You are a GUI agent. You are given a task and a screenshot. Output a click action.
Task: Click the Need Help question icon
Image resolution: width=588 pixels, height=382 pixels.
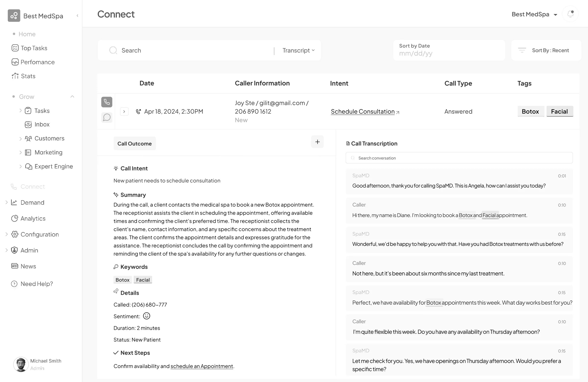pos(14,284)
